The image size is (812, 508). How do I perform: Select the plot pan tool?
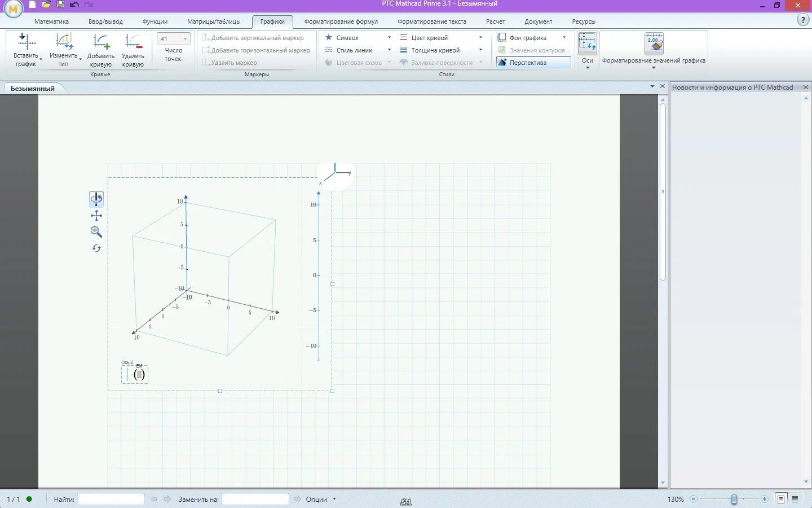tap(96, 216)
